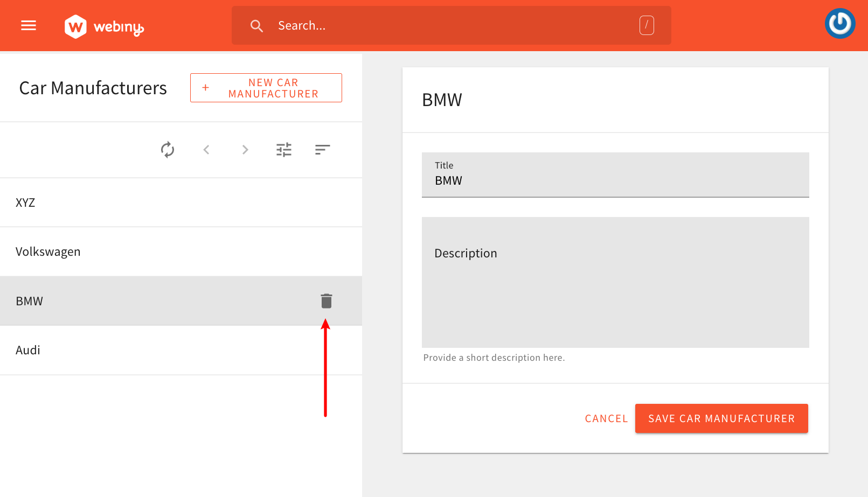Click the slash shortcut badge in search
The width and height of the screenshot is (868, 497).
(x=646, y=25)
